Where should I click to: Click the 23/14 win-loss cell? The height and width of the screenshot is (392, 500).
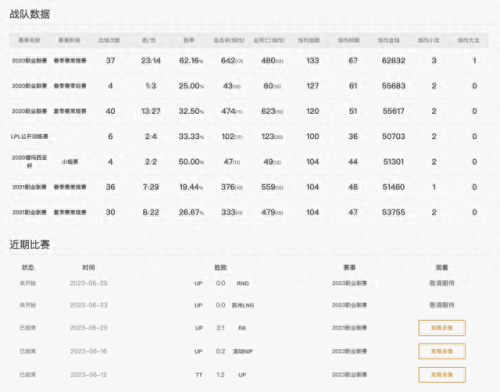click(151, 61)
